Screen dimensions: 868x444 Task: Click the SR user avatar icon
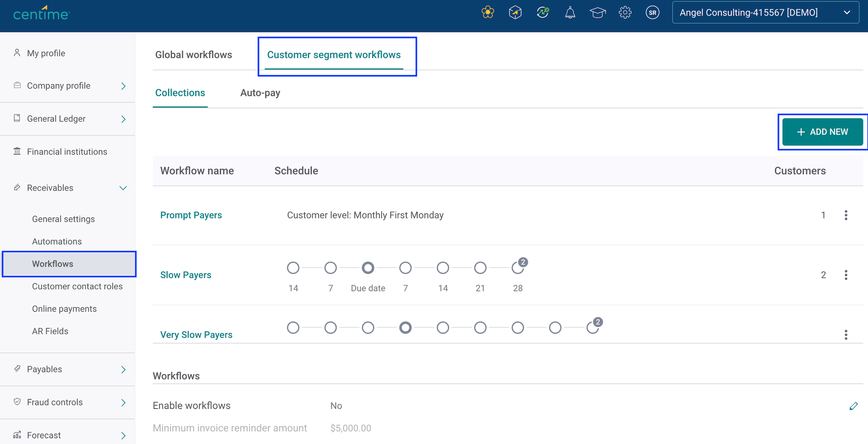(653, 13)
